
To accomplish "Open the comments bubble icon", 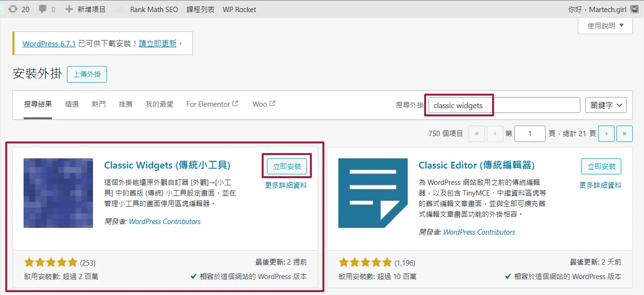I will [x=43, y=9].
